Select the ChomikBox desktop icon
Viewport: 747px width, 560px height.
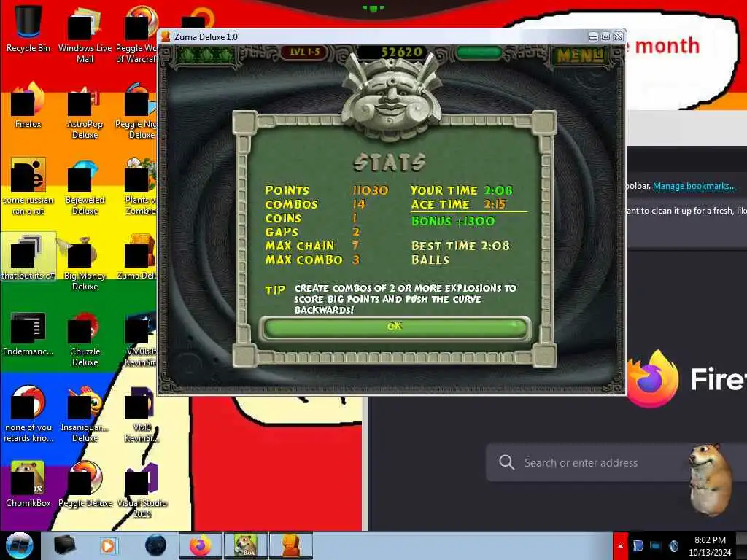click(28, 485)
